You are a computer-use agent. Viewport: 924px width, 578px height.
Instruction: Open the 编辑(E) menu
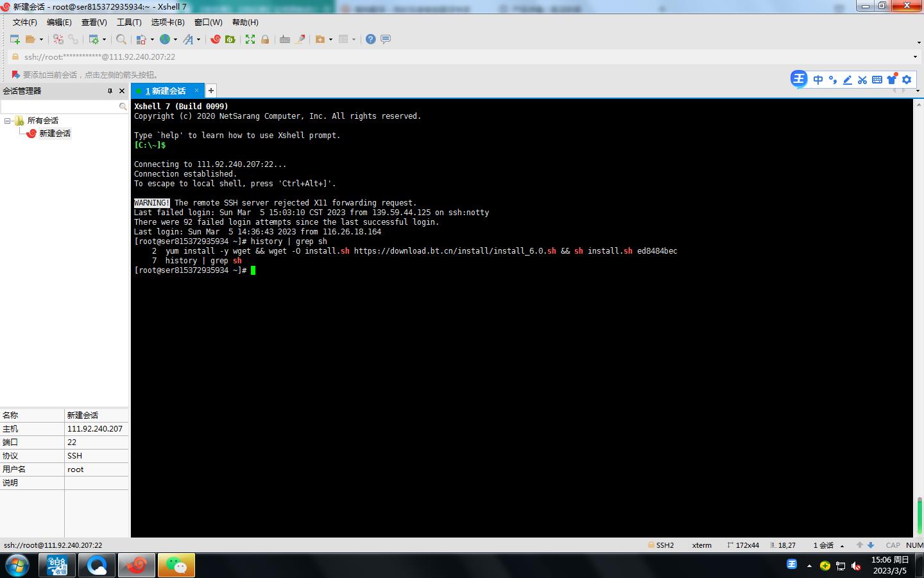point(59,22)
